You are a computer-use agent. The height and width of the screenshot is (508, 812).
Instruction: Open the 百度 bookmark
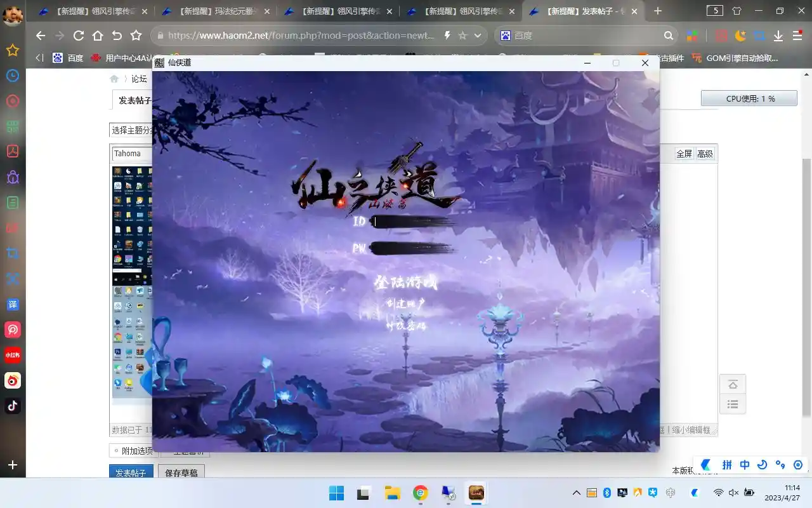[68, 58]
